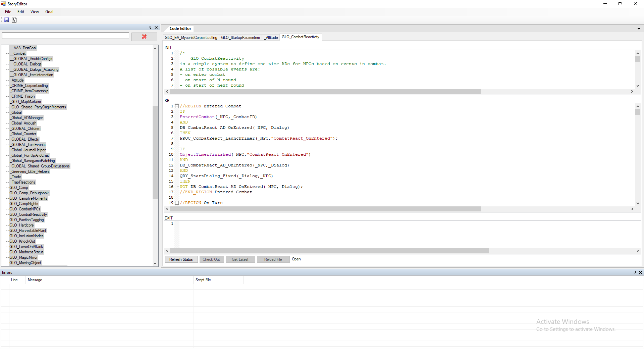Viewport: 644px width, 349px height.
Task: Click the EXIT horizontal scroll-right arrow
Action: coord(638,251)
